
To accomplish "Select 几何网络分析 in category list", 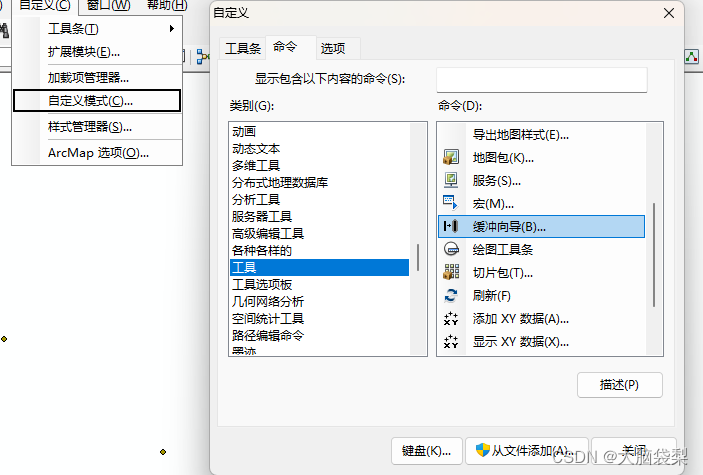I will click(319, 301).
